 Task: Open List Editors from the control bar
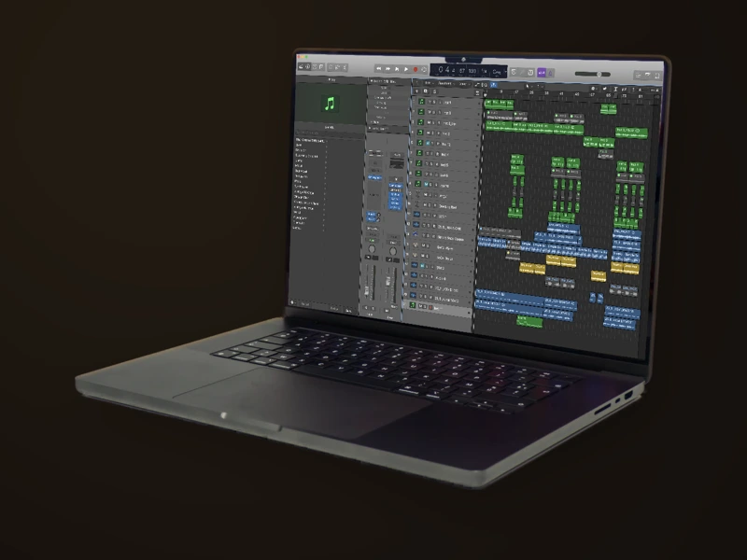(638, 76)
